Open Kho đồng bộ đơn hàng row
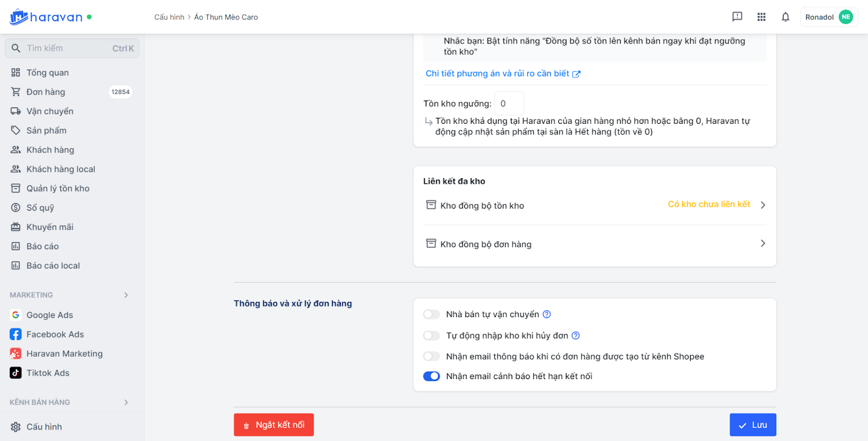 click(595, 244)
